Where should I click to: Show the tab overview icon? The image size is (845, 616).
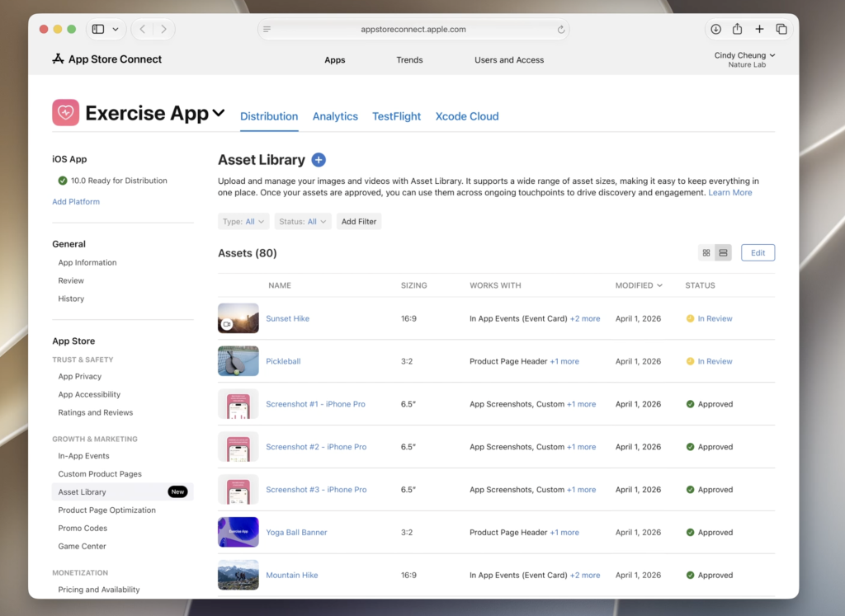pos(781,29)
